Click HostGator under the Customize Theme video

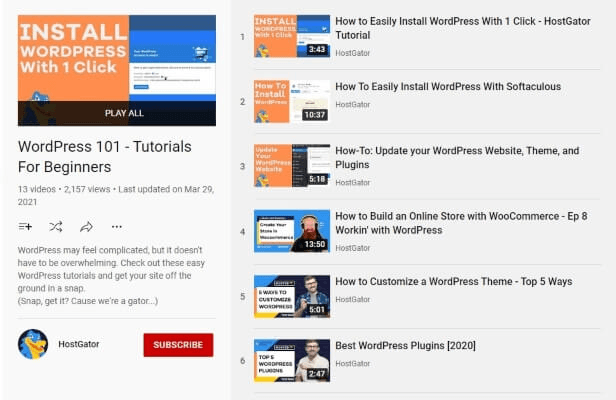(352, 299)
